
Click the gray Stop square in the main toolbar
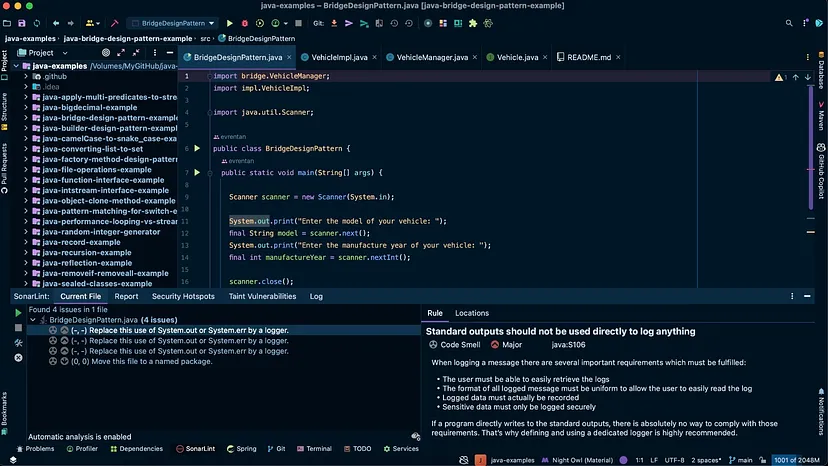click(x=298, y=23)
